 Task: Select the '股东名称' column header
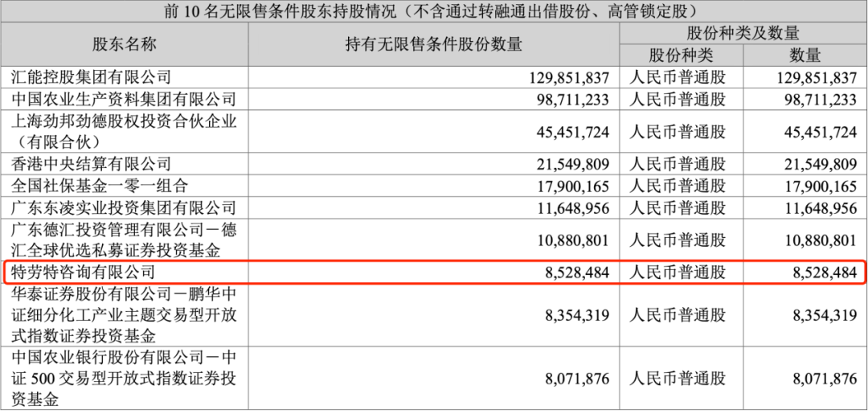124,44
